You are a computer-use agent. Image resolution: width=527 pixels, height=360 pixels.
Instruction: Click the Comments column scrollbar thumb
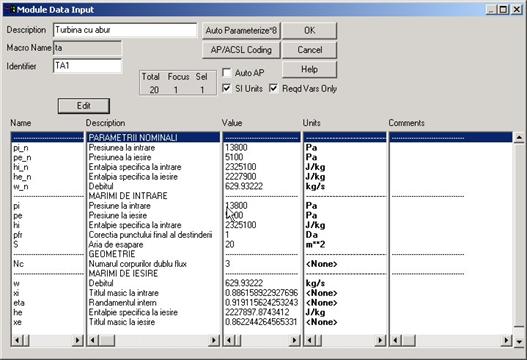[408, 341]
